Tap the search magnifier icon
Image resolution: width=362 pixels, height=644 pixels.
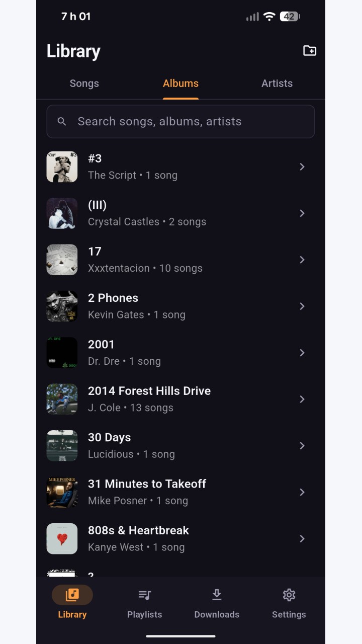pyautogui.click(x=62, y=121)
